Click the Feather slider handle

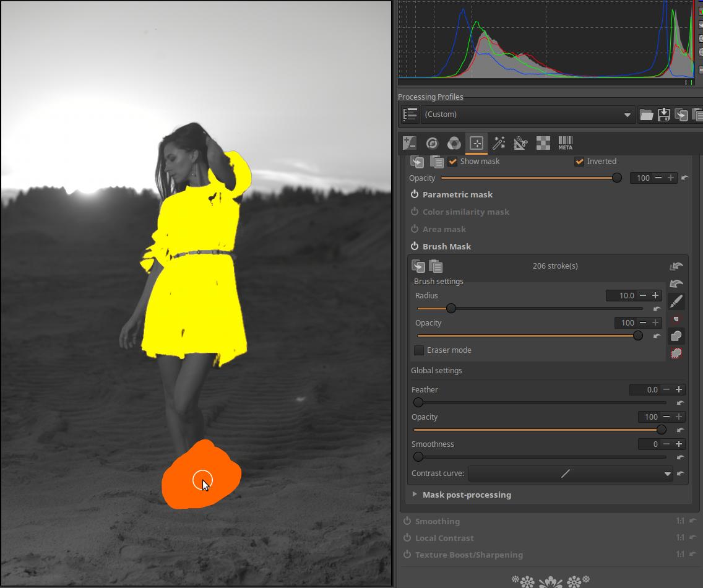[418, 402]
